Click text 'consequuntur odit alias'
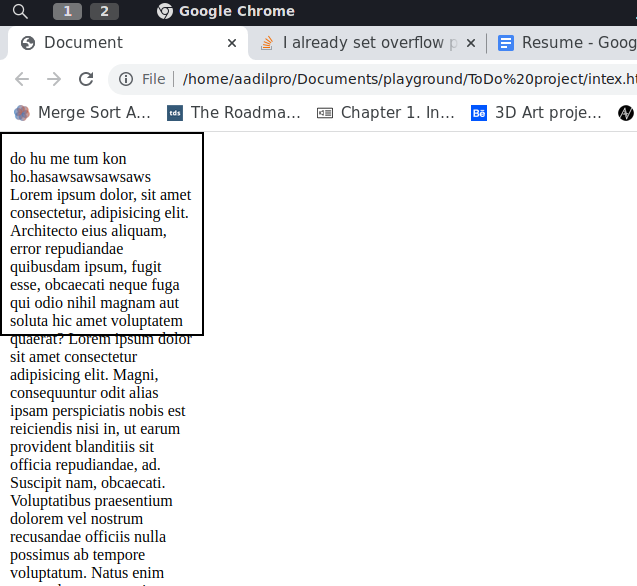The image size is (637, 586). pos(84,393)
